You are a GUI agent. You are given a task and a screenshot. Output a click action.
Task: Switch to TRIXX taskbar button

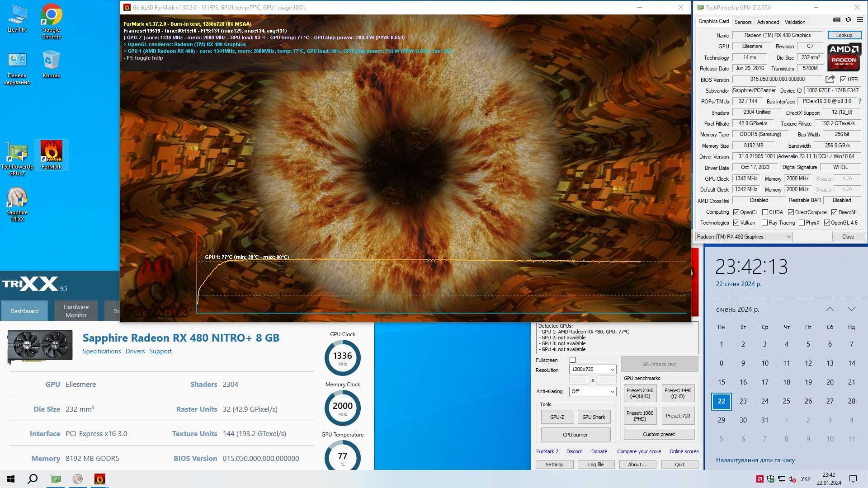(78, 479)
